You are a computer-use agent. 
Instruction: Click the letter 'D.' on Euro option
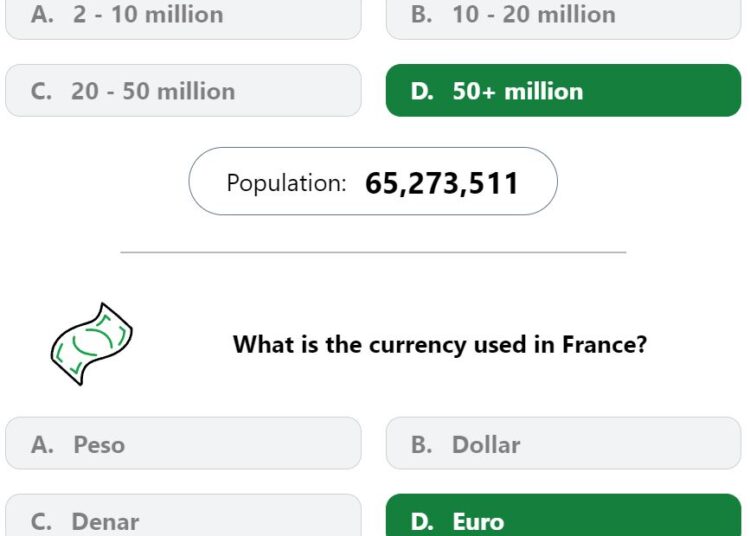point(422,522)
